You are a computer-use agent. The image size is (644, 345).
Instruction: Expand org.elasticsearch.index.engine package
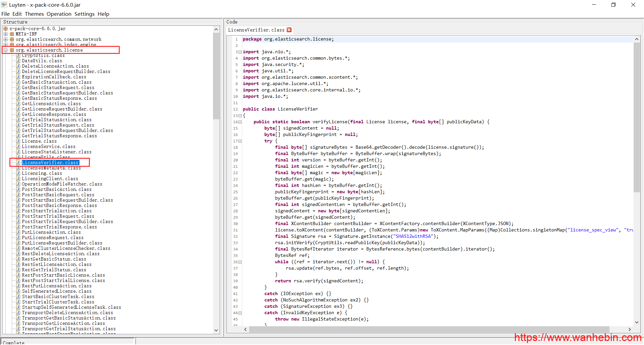pyautogui.click(x=5, y=45)
